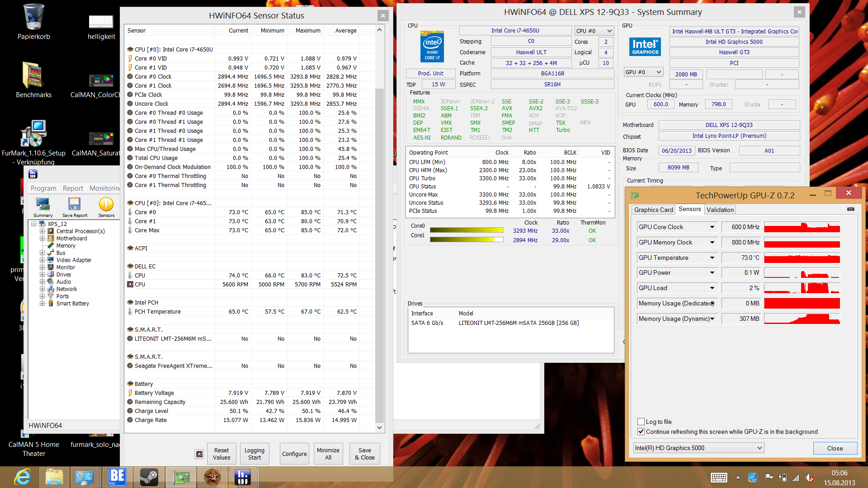Open the GPU Core Clock sensor dropdown

pyautogui.click(x=712, y=227)
